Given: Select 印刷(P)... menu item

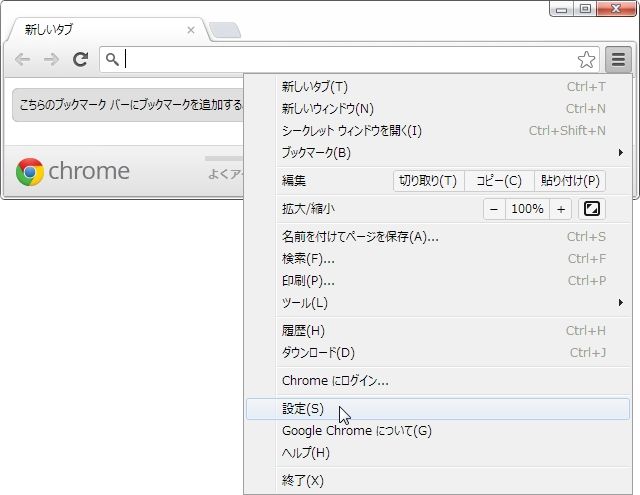Looking at the screenshot, I should point(438,281).
